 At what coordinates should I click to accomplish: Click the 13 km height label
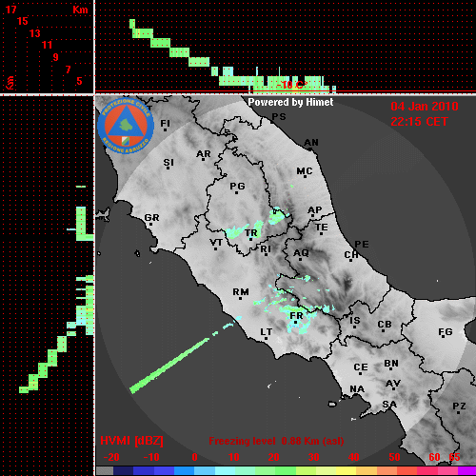[x=35, y=33]
